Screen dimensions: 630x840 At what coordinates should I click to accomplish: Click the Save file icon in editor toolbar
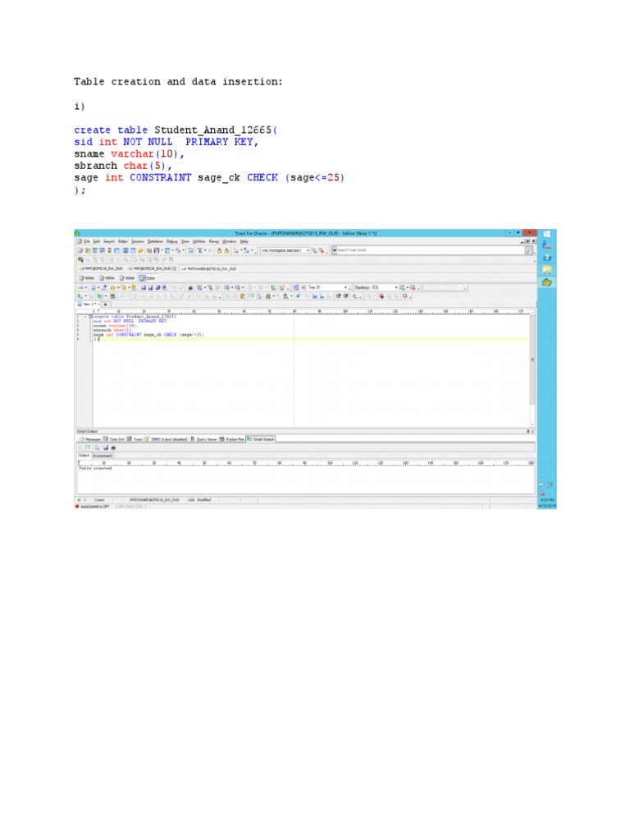coord(144,288)
